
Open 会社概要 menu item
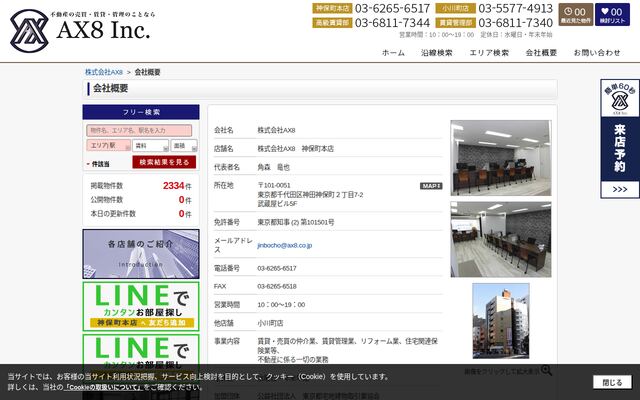click(x=541, y=53)
